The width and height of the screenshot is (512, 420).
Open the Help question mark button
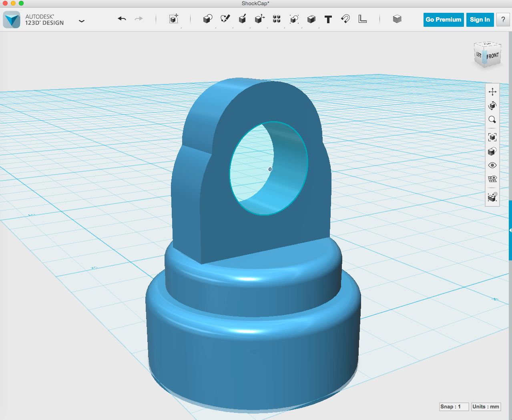[503, 20]
